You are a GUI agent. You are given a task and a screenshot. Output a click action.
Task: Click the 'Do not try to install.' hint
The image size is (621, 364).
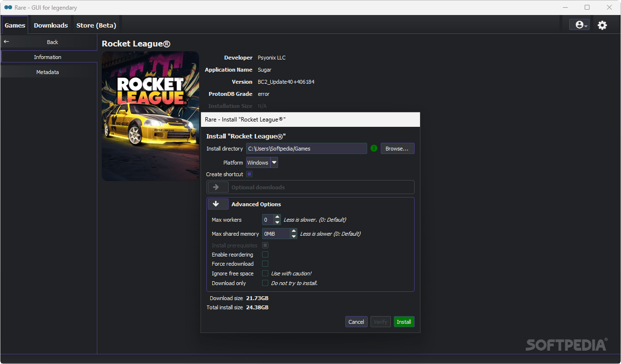pyautogui.click(x=295, y=283)
